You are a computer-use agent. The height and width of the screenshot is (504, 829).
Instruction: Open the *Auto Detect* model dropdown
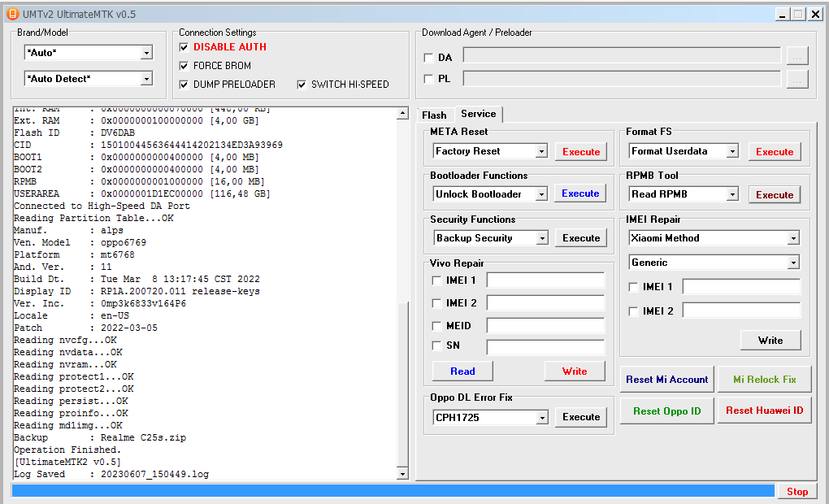pyautogui.click(x=146, y=79)
